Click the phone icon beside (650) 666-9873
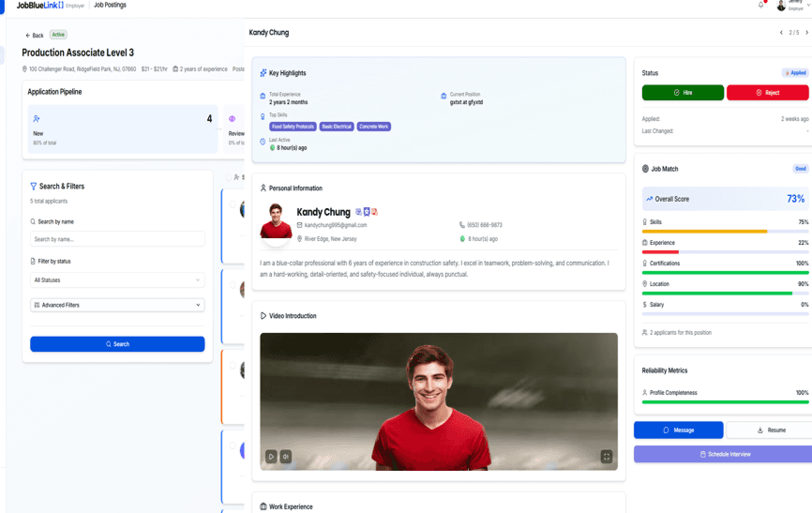This screenshot has height=513, width=812. pyautogui.click(x=462, y=225)
